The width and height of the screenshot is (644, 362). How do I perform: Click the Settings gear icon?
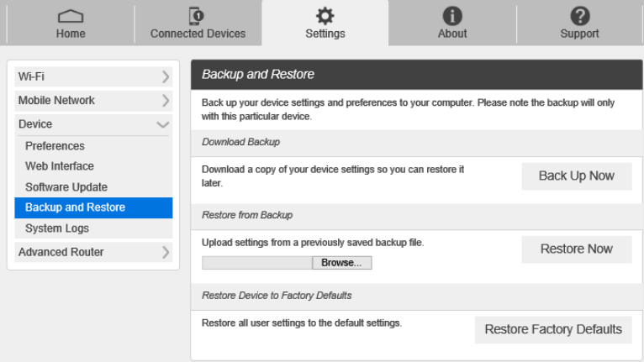coord(325,17)
